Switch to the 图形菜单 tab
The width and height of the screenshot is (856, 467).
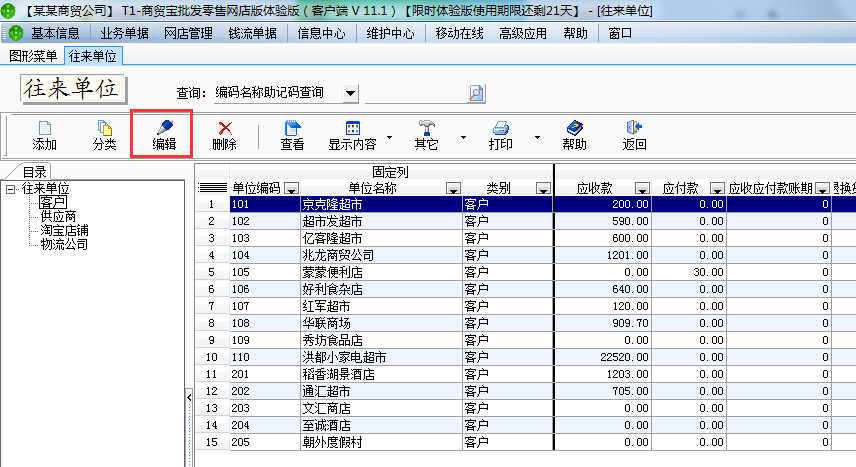coord(33,56)
